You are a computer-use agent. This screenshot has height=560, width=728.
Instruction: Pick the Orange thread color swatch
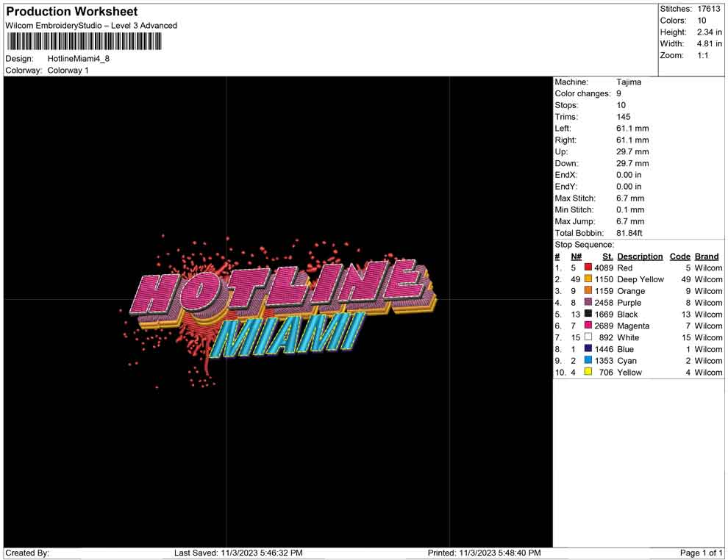pyautogui.click(x=588, y=292)
